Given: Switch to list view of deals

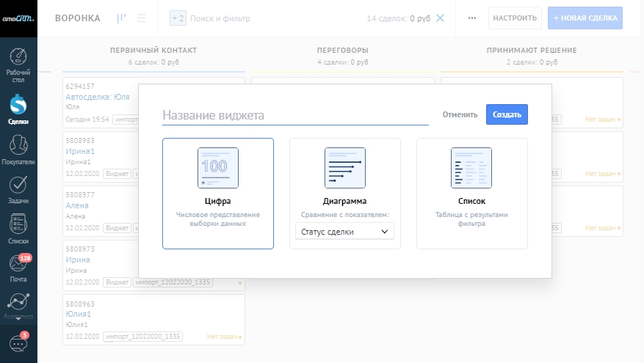Looking at the screenshot, I should (x=141, y=18).
